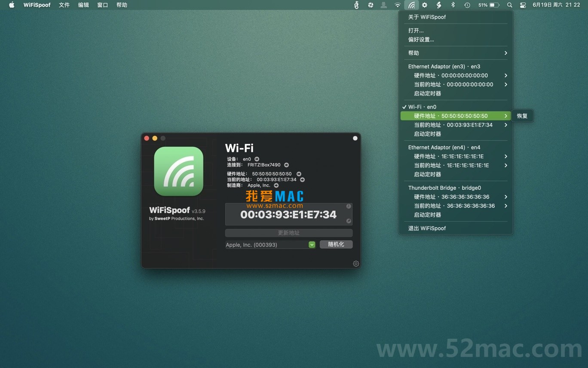
Task: Click the battery 51% indicator
Action: (489, 5)
